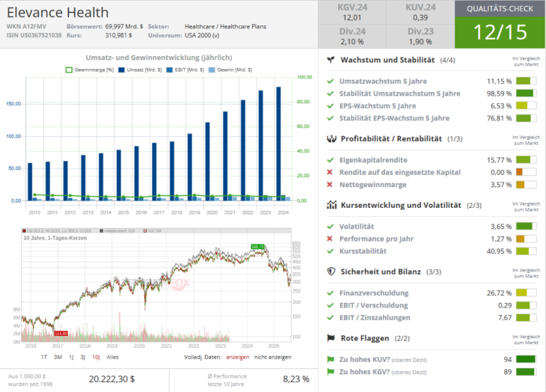This screenshot has height=392, width=546.
Task: Click the market comparison bar for Umsatzwachstum 5 Jahre
Action: point(526,82)
